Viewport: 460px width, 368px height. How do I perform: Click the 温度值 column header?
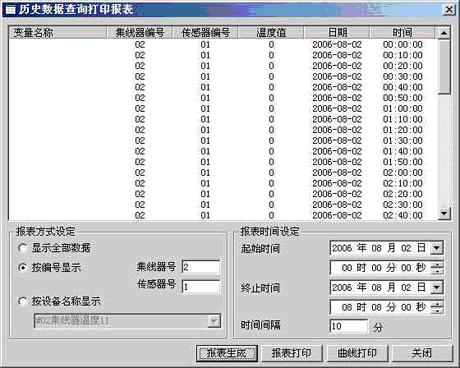coord(271,33)
